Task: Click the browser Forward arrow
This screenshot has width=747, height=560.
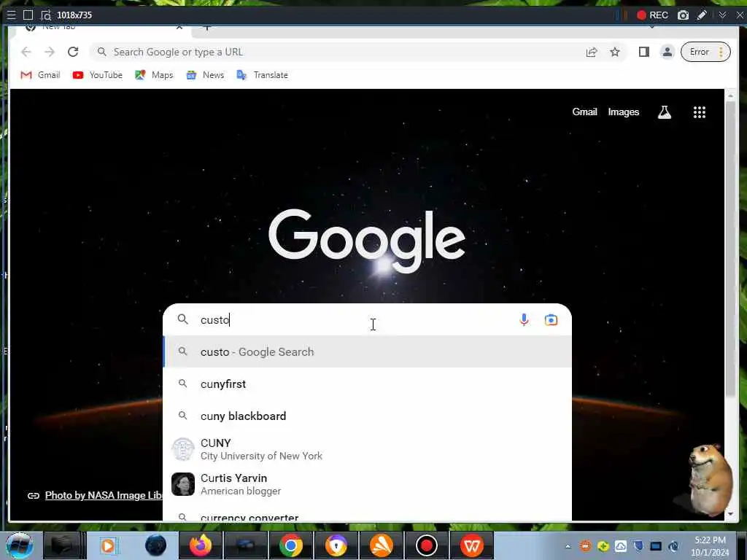Action: [50, 52]
